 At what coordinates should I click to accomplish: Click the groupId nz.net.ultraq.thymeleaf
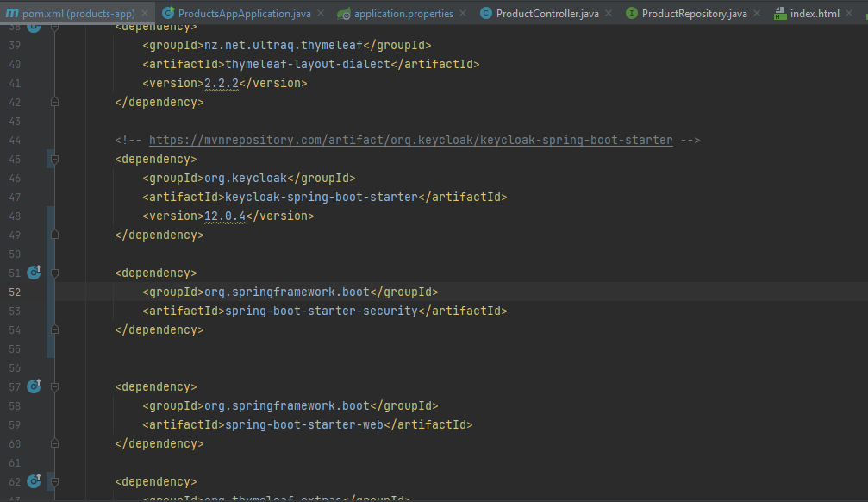pos(284,46)
